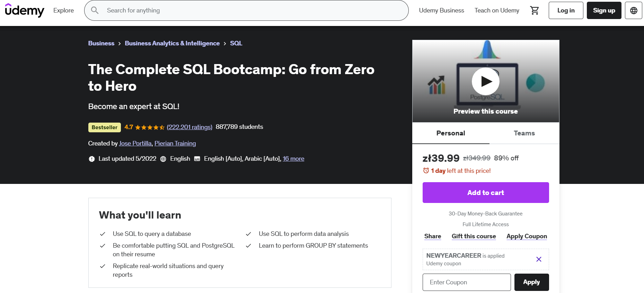Open Udemy Business link
Screen dimensions: 644x293
441,10
